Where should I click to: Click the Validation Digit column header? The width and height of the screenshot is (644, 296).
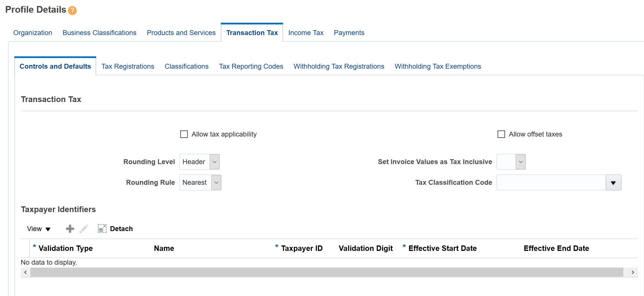365,248
